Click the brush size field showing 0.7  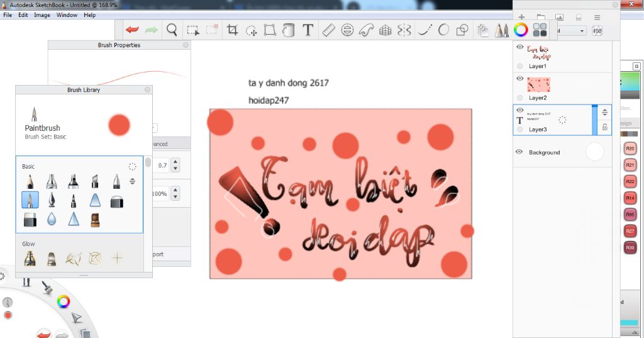coord(162,166)
